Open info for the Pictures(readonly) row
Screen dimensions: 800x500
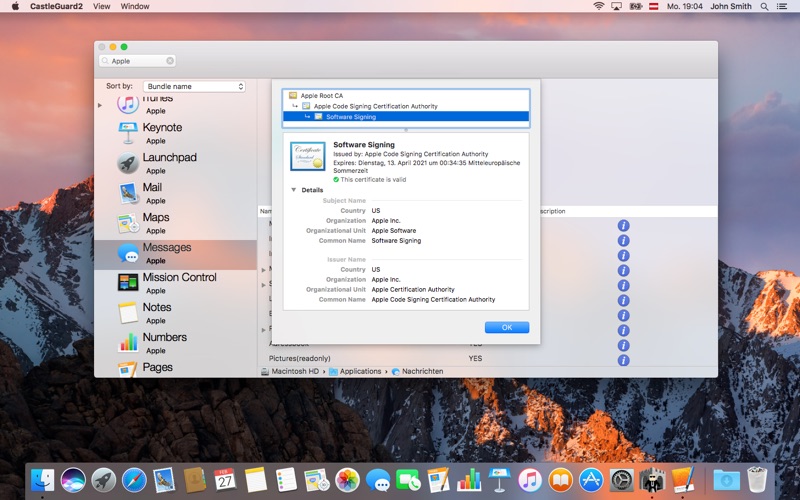pos(623,360)
